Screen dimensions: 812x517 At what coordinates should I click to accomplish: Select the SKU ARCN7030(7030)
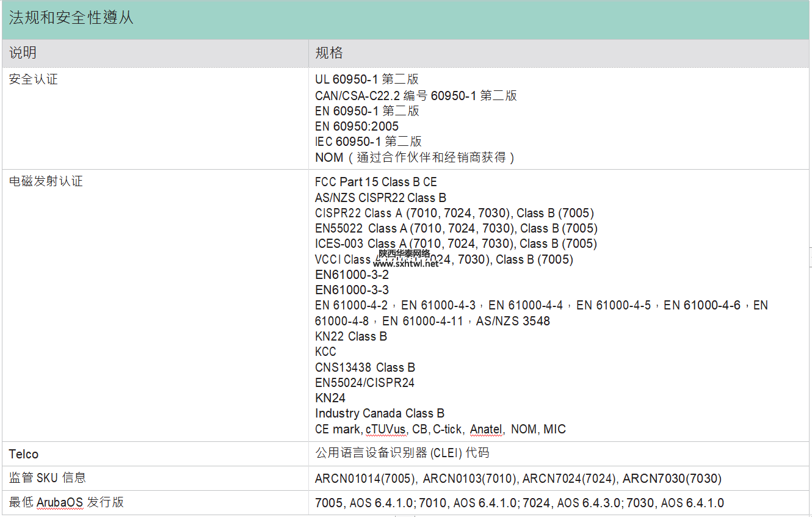[672, 479]
